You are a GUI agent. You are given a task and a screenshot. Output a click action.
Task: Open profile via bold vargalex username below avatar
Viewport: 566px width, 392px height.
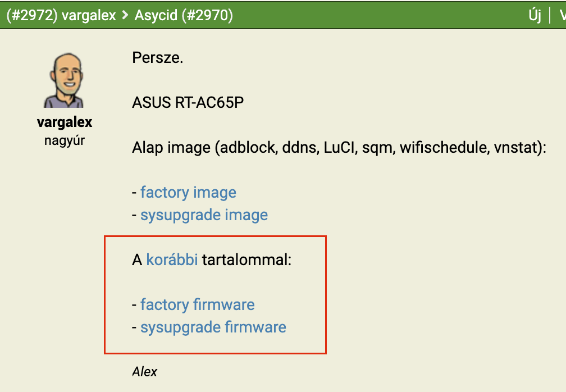pyautogui.click(x=65, y=122)
